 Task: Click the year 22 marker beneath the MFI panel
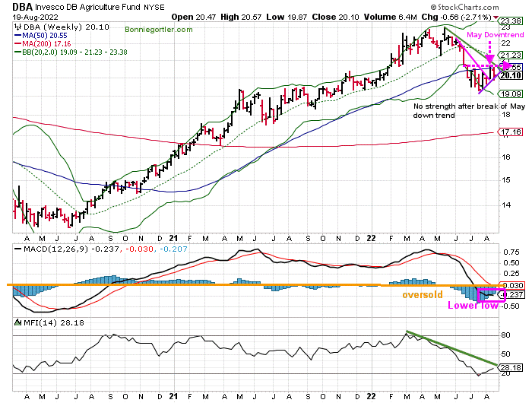[x=371, y=396]
